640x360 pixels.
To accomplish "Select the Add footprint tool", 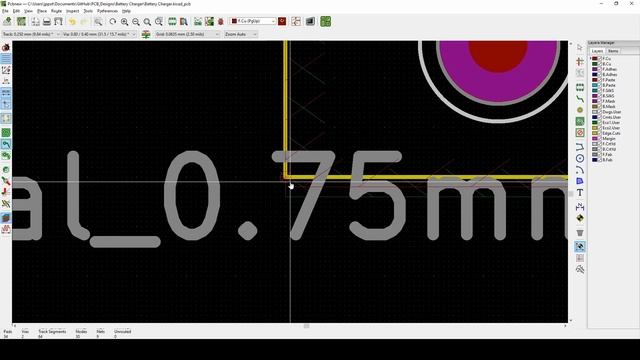I will pos(580,87).
